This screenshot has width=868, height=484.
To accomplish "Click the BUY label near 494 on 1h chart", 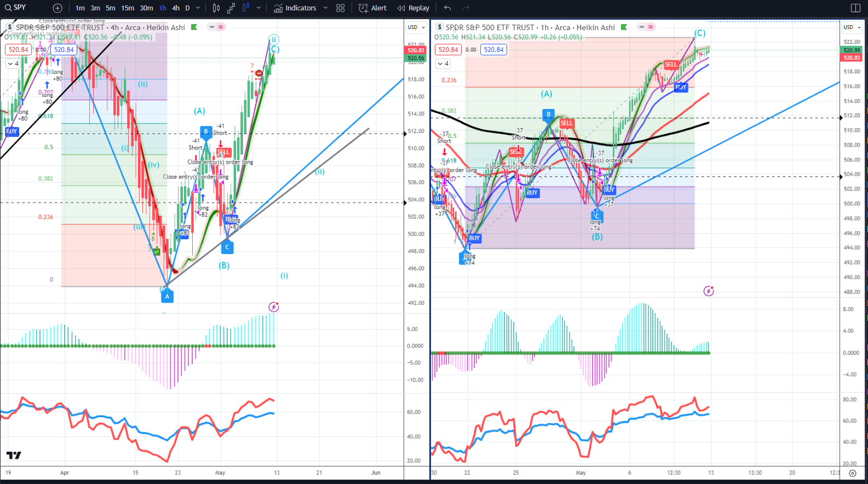I will click(x=474, y=238).
